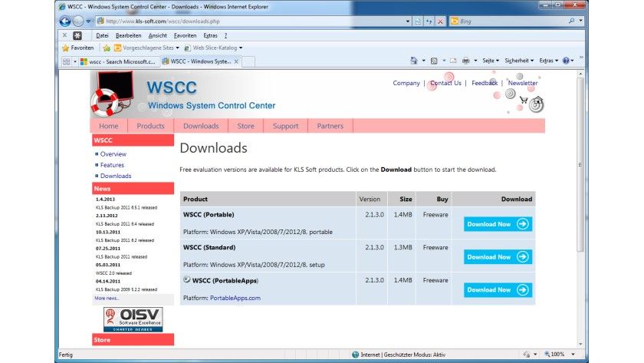Go to the Store nav tab
Viewport: 644px width, 363px height.
point(245,126)
